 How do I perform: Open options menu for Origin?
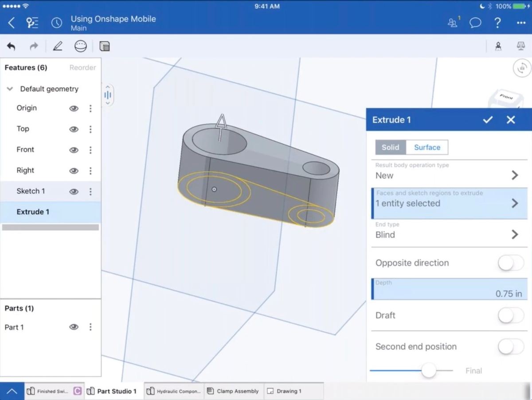(x=90, y=108)
